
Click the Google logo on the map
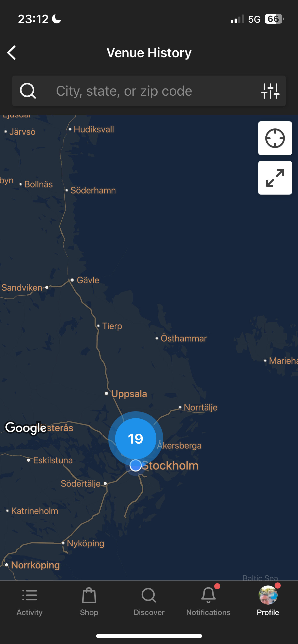(26, 428)
